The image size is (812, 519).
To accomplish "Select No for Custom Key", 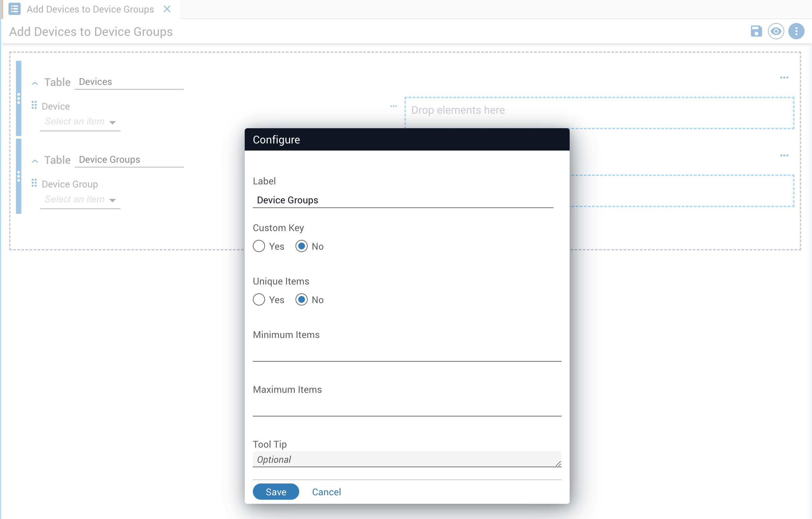I will pyautogui.click(x=302, y=246).
